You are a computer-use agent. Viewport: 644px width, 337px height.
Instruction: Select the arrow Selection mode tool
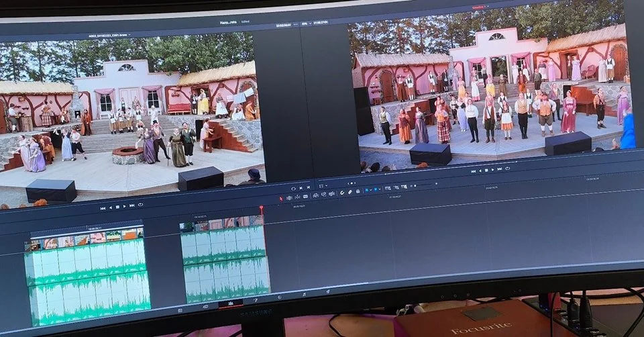point(281,199)
